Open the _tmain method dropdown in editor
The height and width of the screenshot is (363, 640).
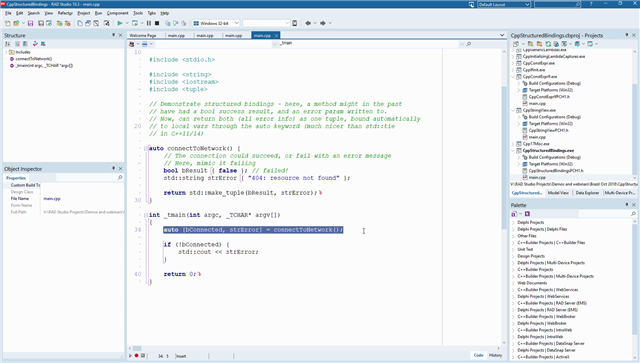462,44
